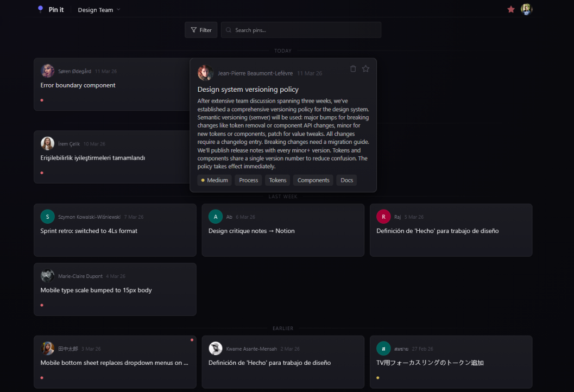Expand the EARLIER section header
The width and height of the screenshot is (574, 392).
coord(283,328)
